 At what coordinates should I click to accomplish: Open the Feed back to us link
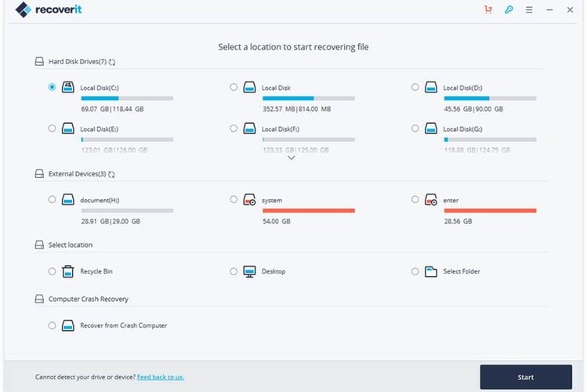[161, 377]
